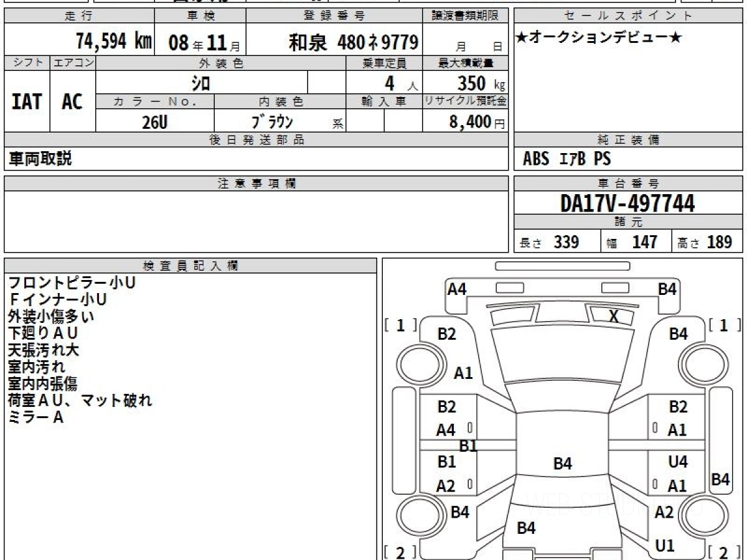The image size is (747, 560).
Task: Click the U1 damage mark near the rear
Action: coord(665,546)
